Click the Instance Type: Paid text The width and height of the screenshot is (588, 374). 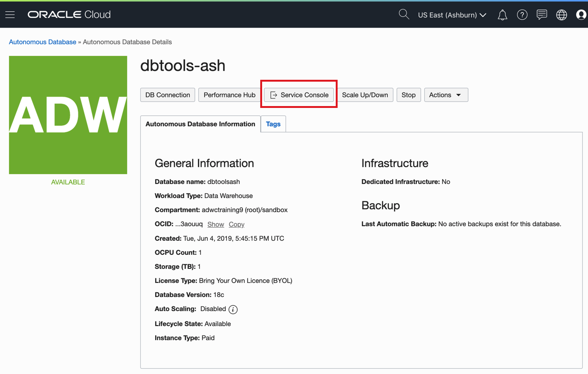pos(185,338)
